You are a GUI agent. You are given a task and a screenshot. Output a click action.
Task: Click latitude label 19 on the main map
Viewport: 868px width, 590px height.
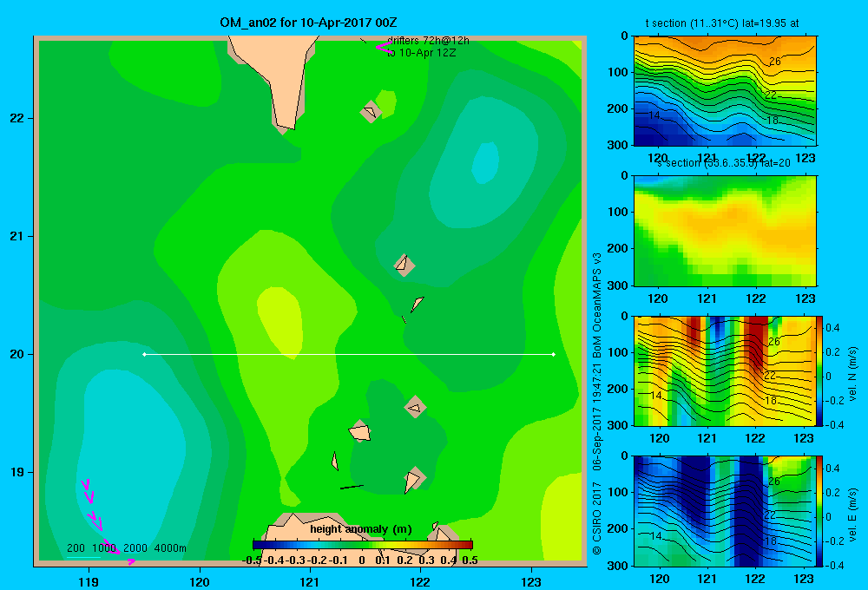pyautogui.click(x=17, y=472)
